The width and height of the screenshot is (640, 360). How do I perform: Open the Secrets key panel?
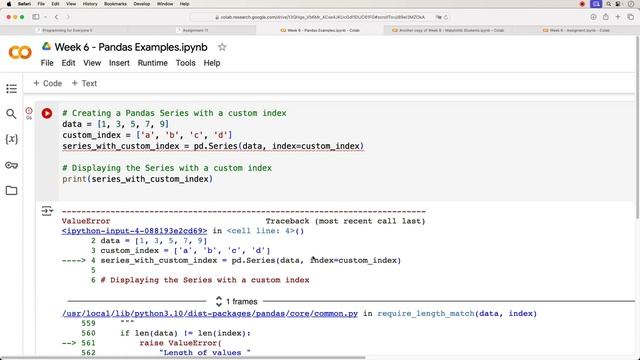click(x=11, y=165)
